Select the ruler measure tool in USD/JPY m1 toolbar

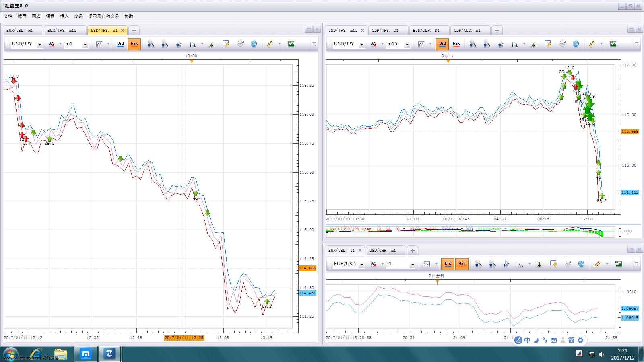tap(270, 44)
